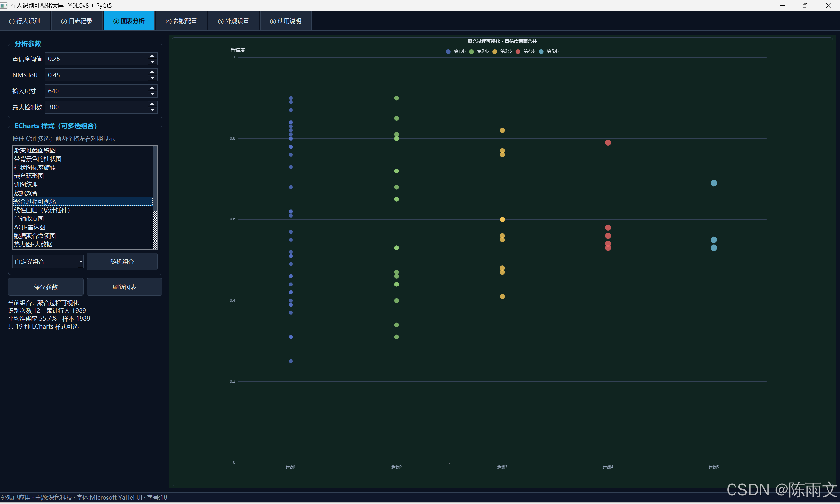Increase 置信度阈值 with up arrow
The height and width of the screenshot is (504, 840).
click(x=152, y=56)
